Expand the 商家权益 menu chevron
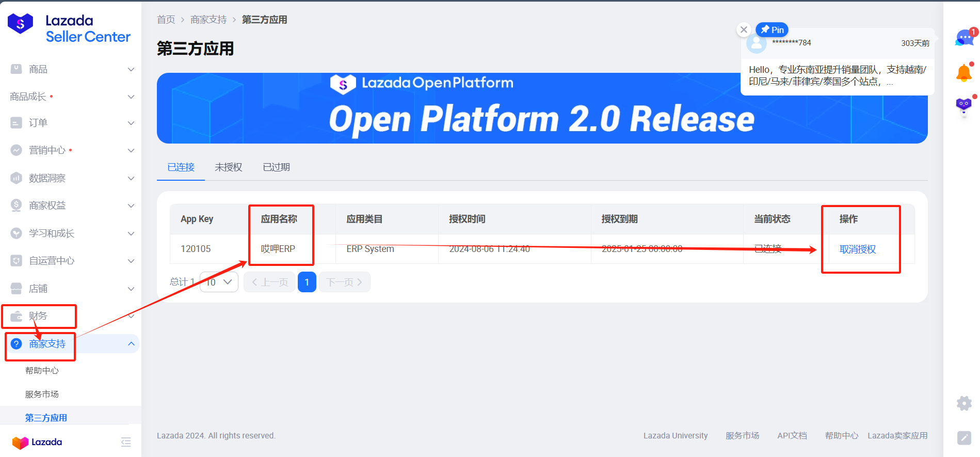The width and height of the screenshot is (980, 457). point(131,206)
